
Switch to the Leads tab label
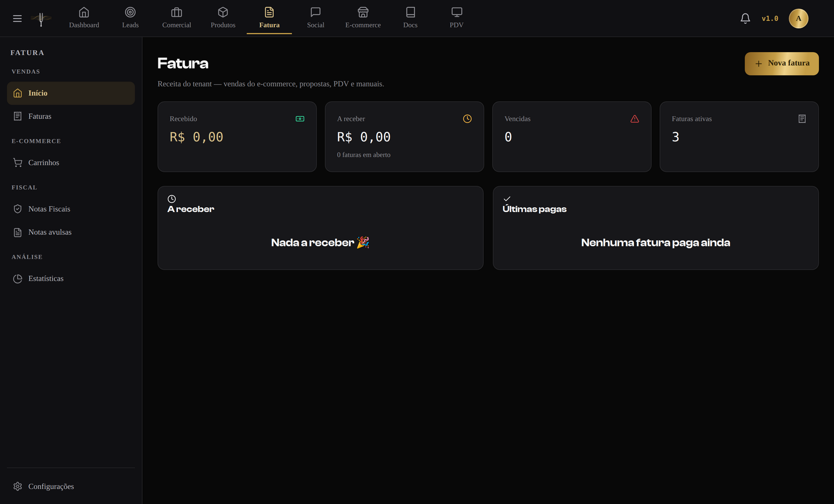pos(130,25)
